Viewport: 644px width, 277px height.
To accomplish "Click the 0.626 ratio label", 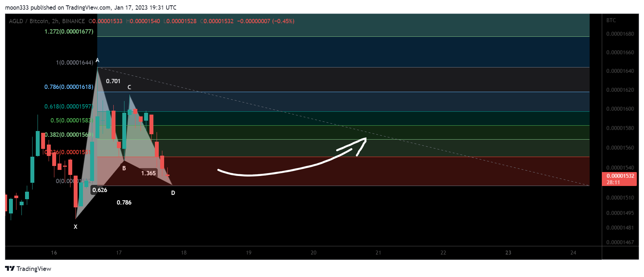I will click(100, 190).
